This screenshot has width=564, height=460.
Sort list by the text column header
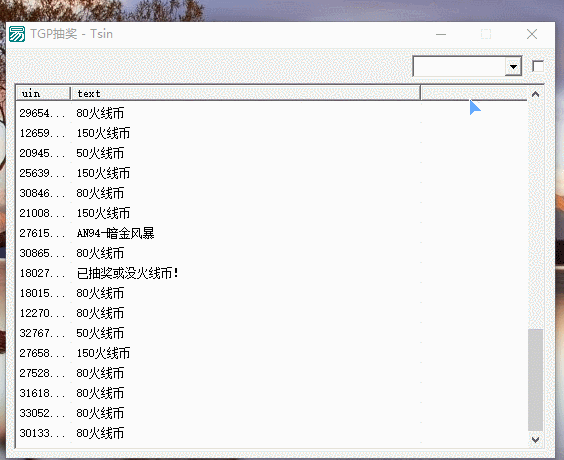coord(245,94)
